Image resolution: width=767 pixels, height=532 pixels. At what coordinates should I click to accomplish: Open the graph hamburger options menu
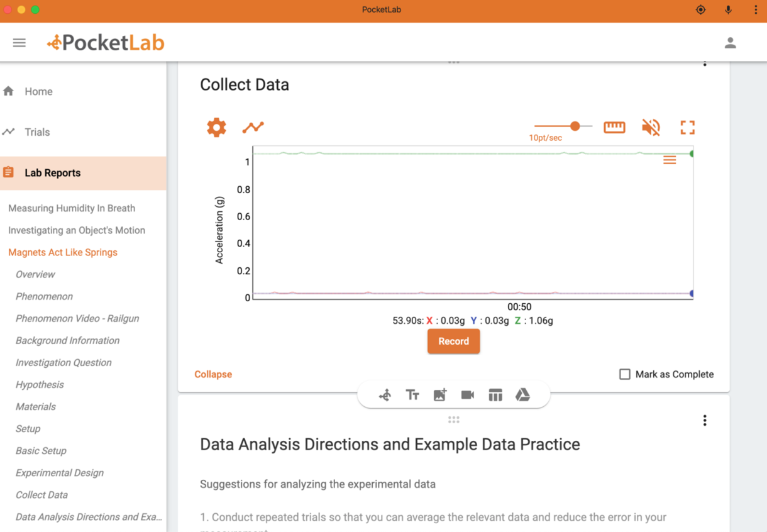click(669, 160)
